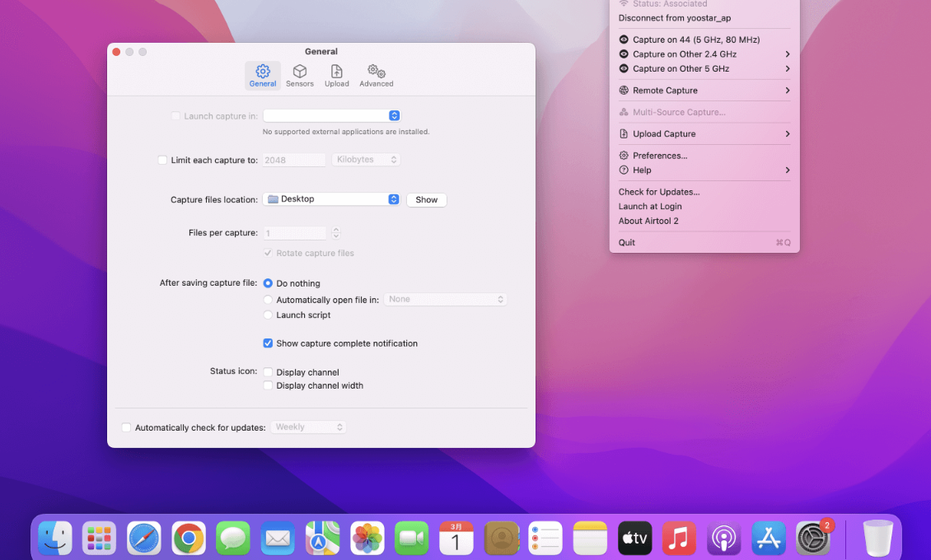
Task: Select the Launch script radio button
Action: pyautogui.click(x=268, y=315)
